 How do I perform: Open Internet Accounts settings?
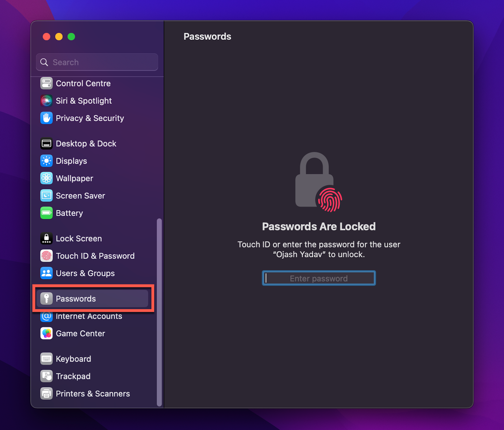click(x=92, y=316)
